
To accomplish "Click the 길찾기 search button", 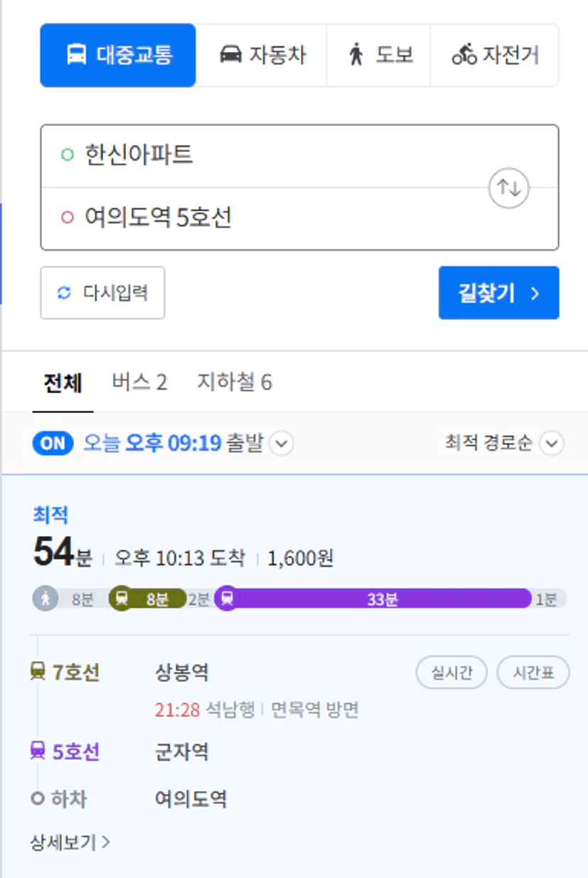I will (x=499, y=293).
